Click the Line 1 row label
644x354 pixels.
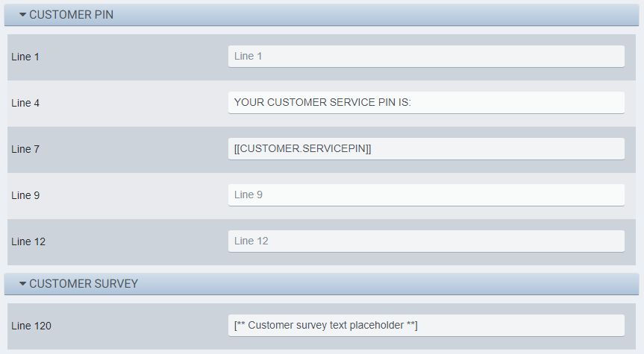[25, 57]
